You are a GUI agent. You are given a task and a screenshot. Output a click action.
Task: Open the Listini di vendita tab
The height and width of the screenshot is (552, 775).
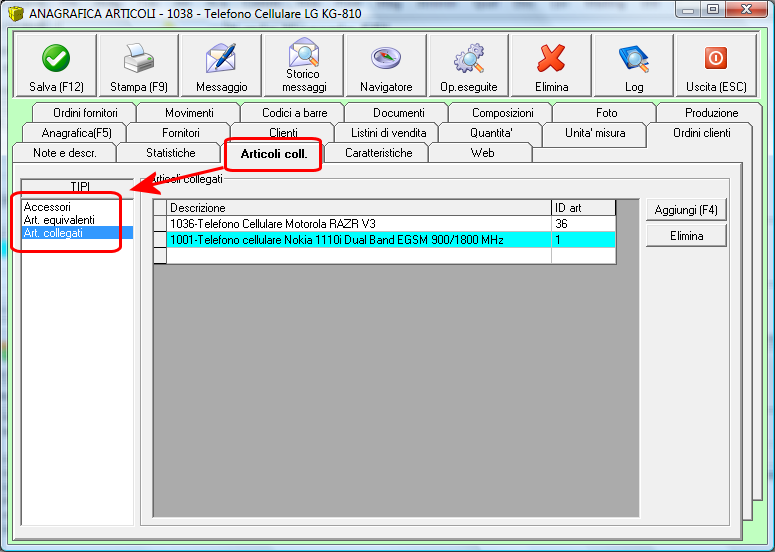[388, 133]
